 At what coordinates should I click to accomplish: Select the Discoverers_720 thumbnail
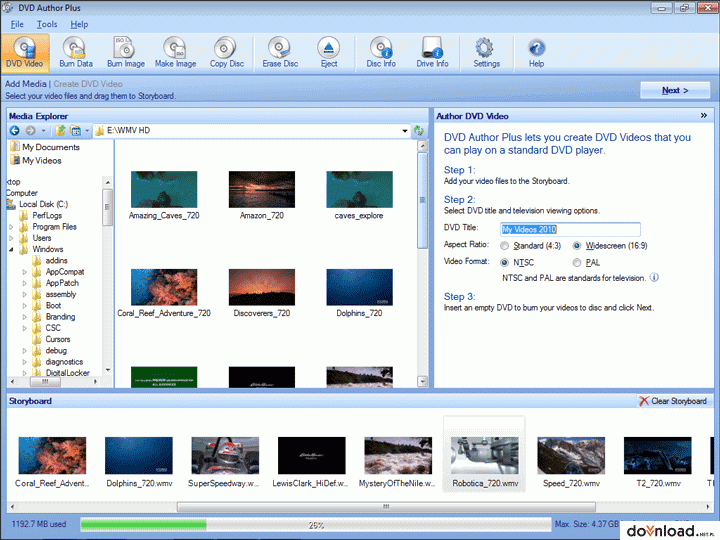point(262,293)
